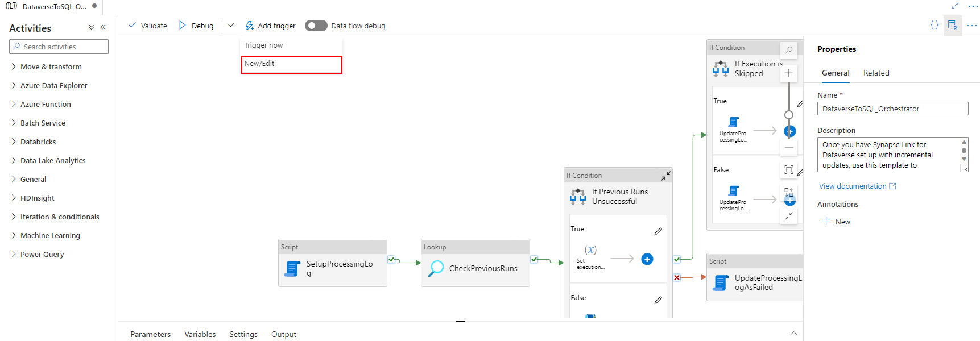
Task: Click the canvas zoom slider handle
Action: click(x=789, y=115)
